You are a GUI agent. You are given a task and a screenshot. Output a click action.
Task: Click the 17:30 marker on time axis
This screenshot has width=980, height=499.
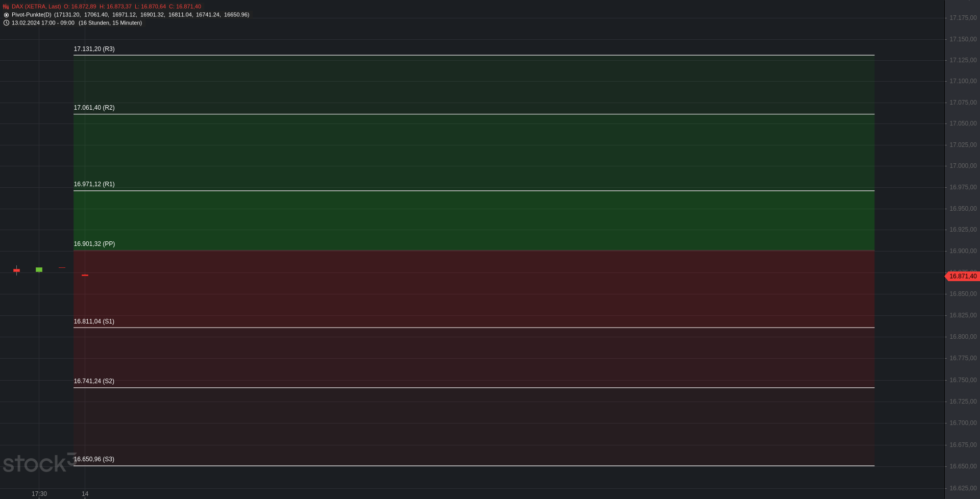pyautogui.click(x=39, y=494)
